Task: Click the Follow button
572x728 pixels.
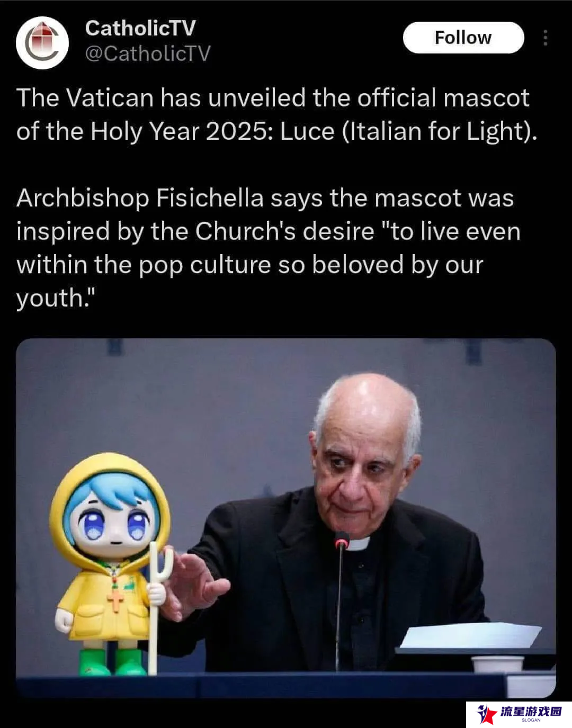Action: (463, 38)
